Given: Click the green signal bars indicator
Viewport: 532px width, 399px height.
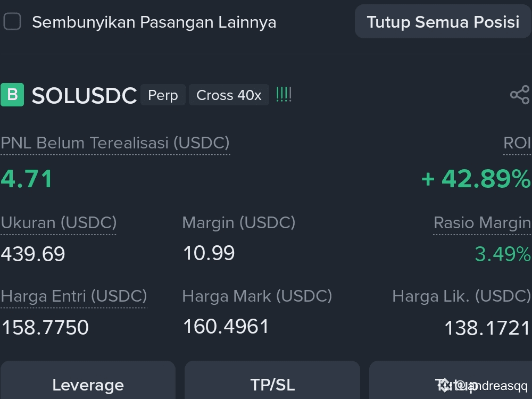Looking at the screenshot, I should (x=284, y=95).
